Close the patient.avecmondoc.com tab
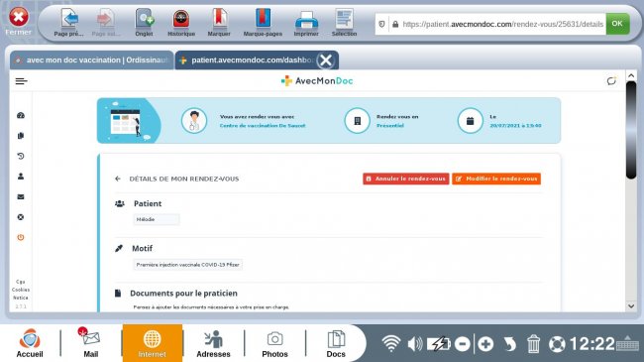Image resolution: width=644 pixels, height=362 pixels. (x=326, y=60)
